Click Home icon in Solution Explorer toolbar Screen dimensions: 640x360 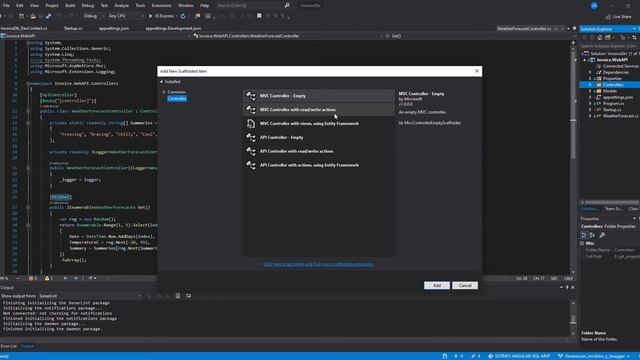click(x=600, y=38)
